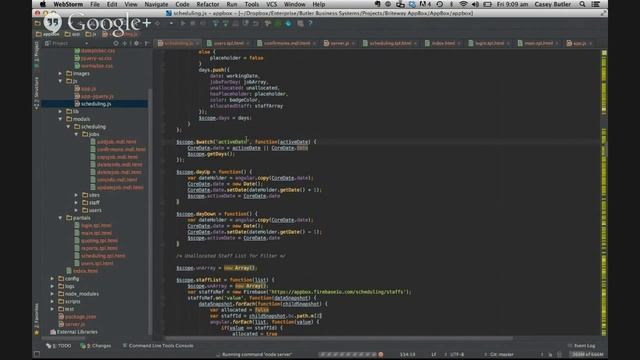Expand the config folder

point(52,278)
